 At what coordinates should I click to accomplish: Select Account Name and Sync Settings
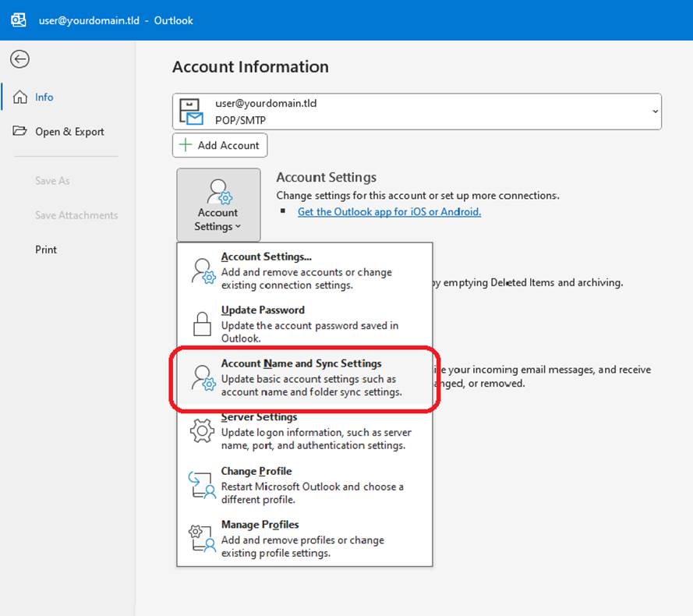[305, 377]
